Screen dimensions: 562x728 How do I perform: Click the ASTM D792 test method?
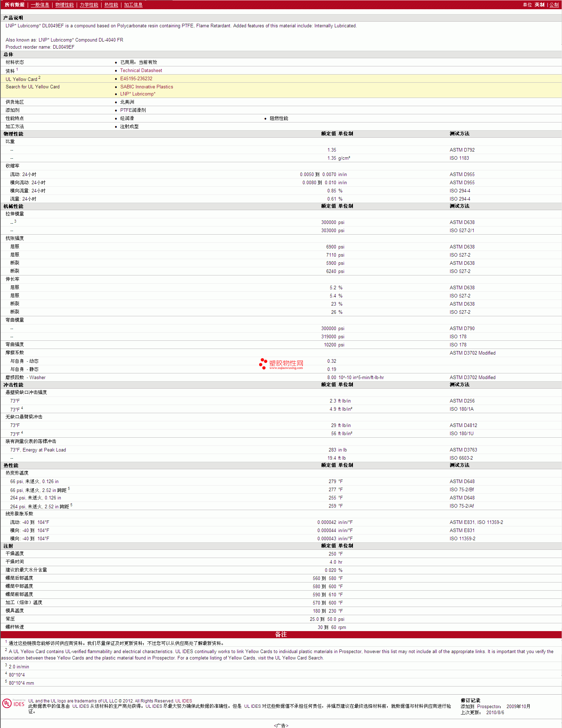(x=462, y=150)
